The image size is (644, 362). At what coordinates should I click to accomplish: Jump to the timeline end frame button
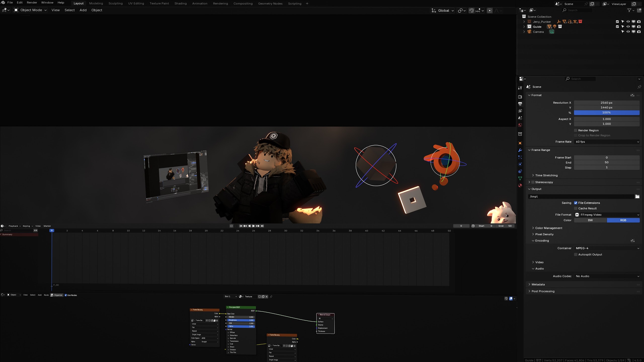pyautogui.click(x=262, y=226)
